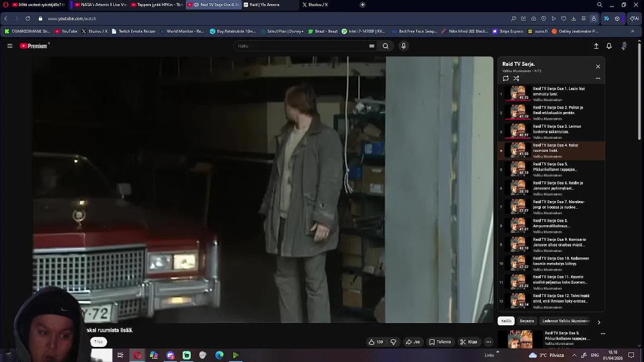Screen dimensions: 644x362
Task: Click the main video player area
Action: [263, 190]
